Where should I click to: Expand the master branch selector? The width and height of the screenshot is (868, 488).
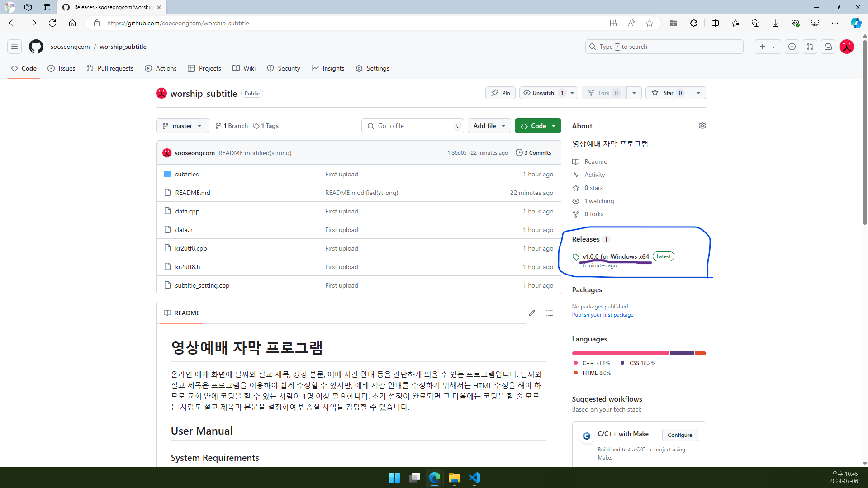click(x=182, y=126)
